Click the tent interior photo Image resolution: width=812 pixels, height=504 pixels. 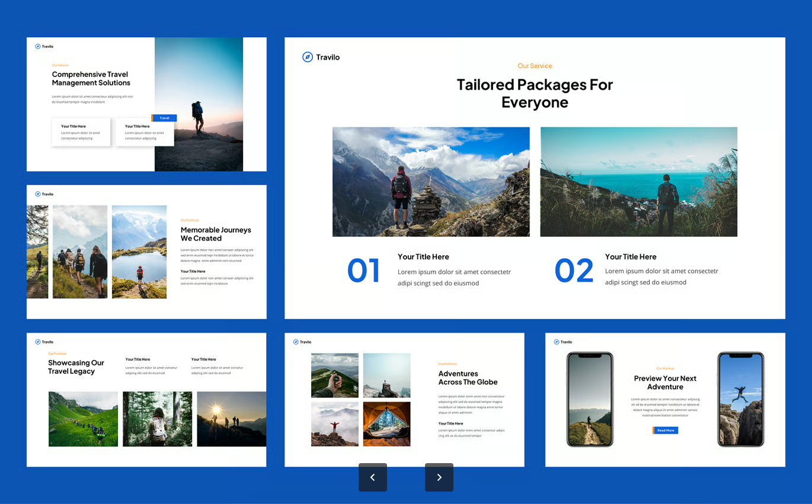[386, 424]
